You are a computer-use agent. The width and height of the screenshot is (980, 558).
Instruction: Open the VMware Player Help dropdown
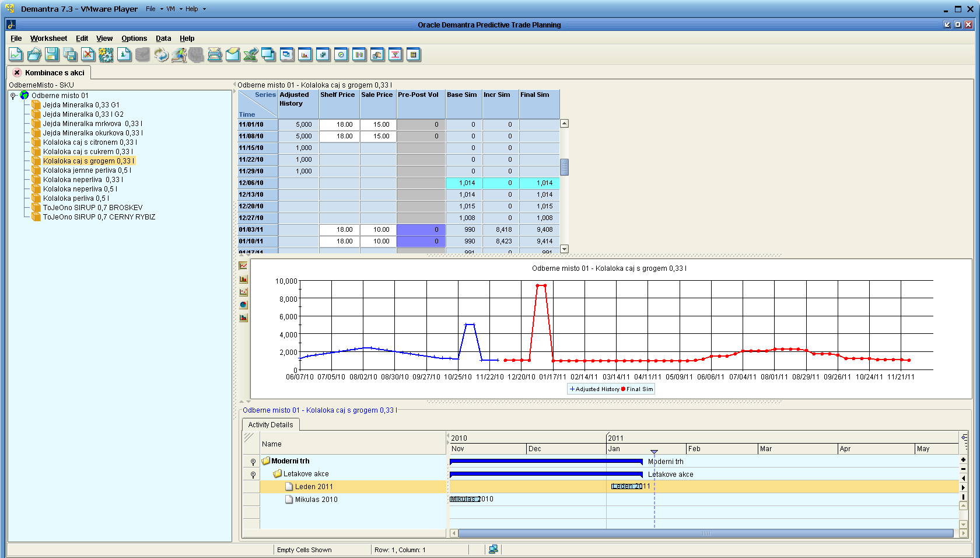pos(195,9)
